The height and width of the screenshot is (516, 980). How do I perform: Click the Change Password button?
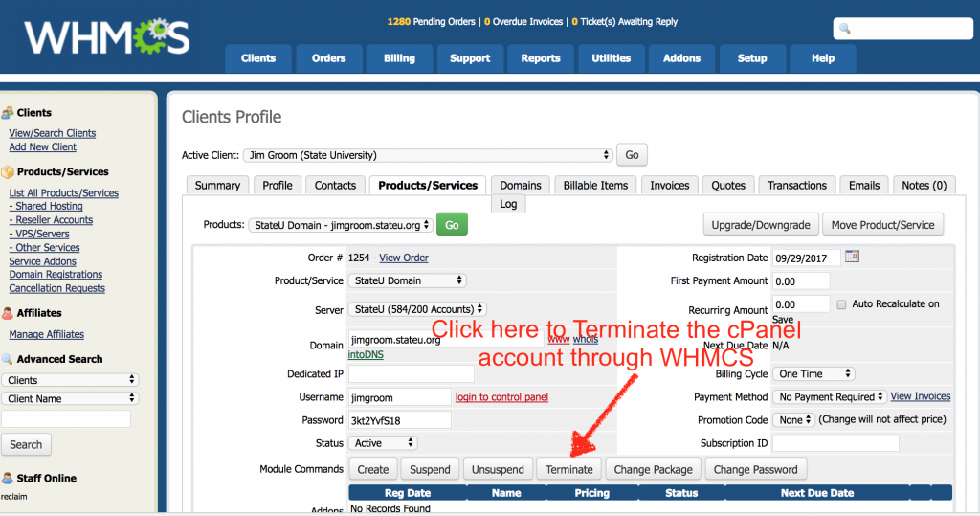756,469
